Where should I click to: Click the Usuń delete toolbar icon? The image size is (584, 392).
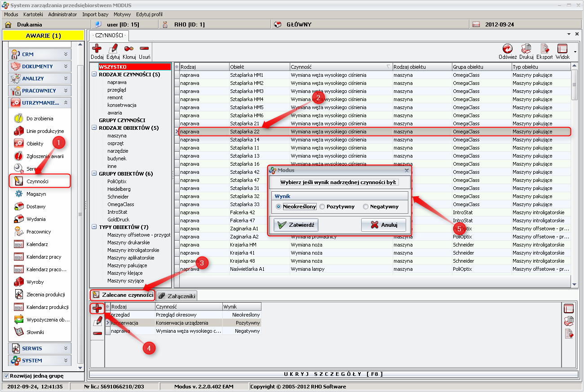point(144,48)
